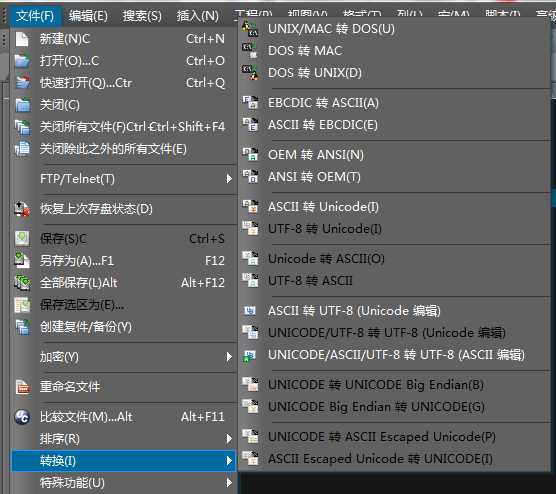Click the rename icon beside 重命名文件
Image resolution: width=556 pixels, height=494 pixels.
point(23,387)
